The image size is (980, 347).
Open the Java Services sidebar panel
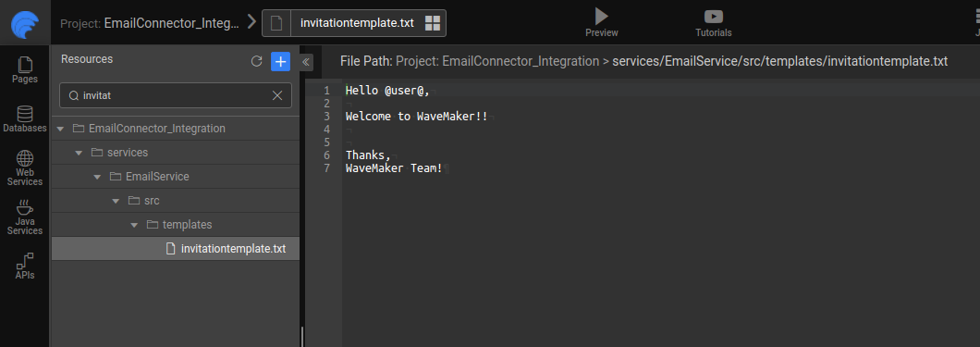(x=25, y=217)
